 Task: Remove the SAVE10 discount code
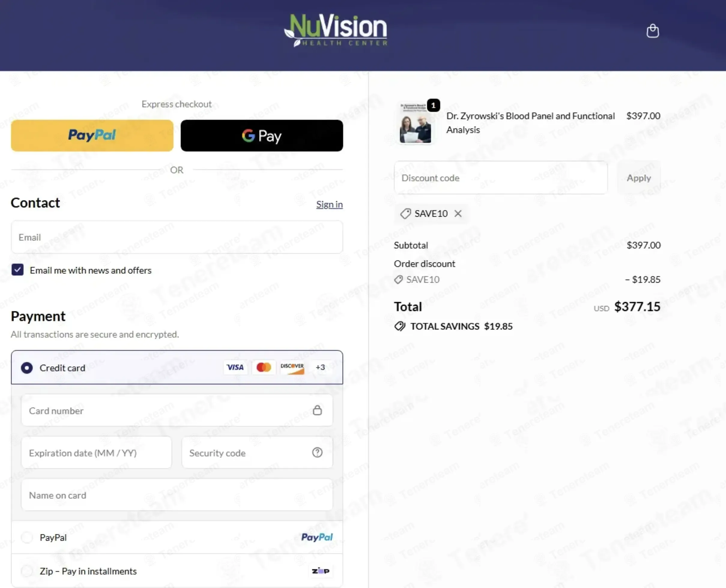(458, 214)
